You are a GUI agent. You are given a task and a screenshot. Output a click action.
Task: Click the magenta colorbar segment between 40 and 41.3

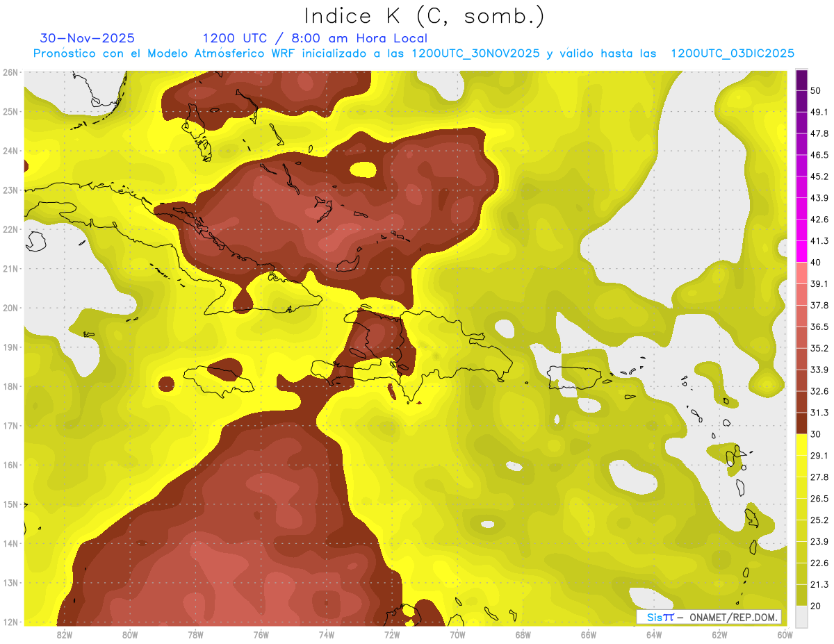[x=801, y=251]
